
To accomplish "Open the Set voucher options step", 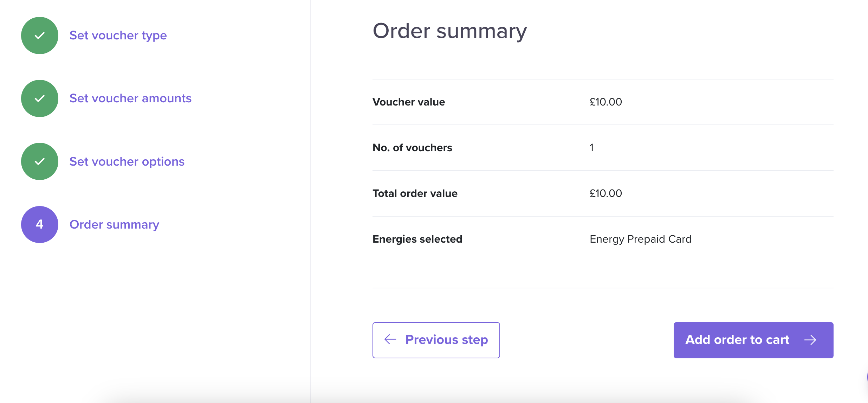I will click(x=127, y=161).
